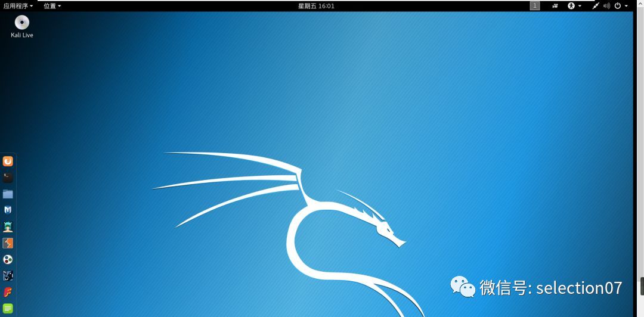
Task: Launch the red F Faraday icon in dock
Action: pos(8,292)
